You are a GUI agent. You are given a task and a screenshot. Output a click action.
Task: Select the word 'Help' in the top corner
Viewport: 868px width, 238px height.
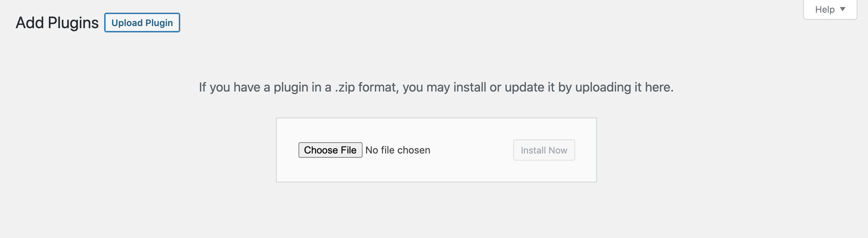[x=825, y=10]
